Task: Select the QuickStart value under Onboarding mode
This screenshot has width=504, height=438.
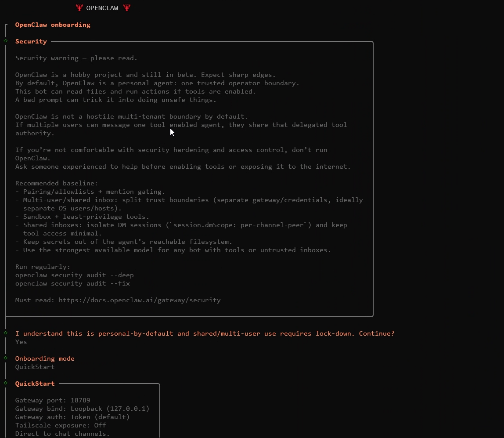Action: [35, 367]
